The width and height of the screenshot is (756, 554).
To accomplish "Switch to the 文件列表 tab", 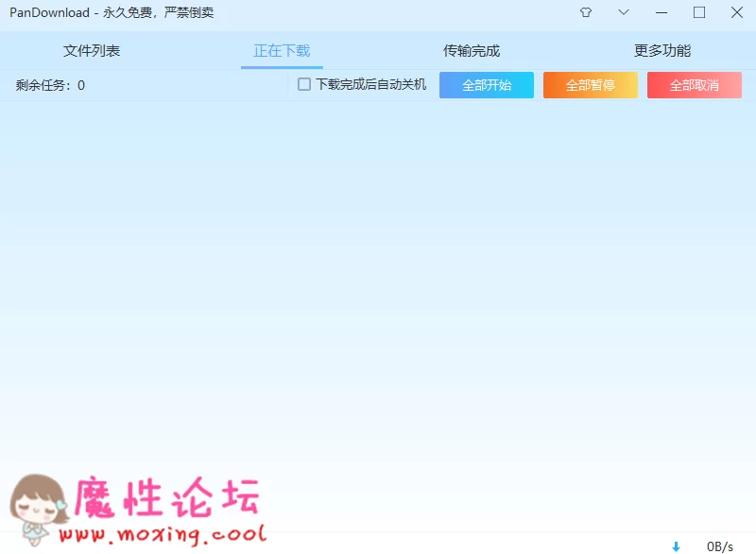I will coord(92,51).
